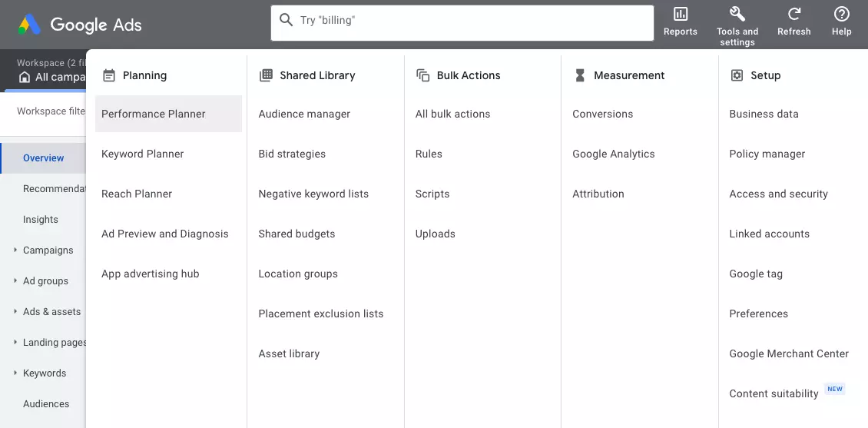Click the Shared Library icon

click(x=266, y=75)
